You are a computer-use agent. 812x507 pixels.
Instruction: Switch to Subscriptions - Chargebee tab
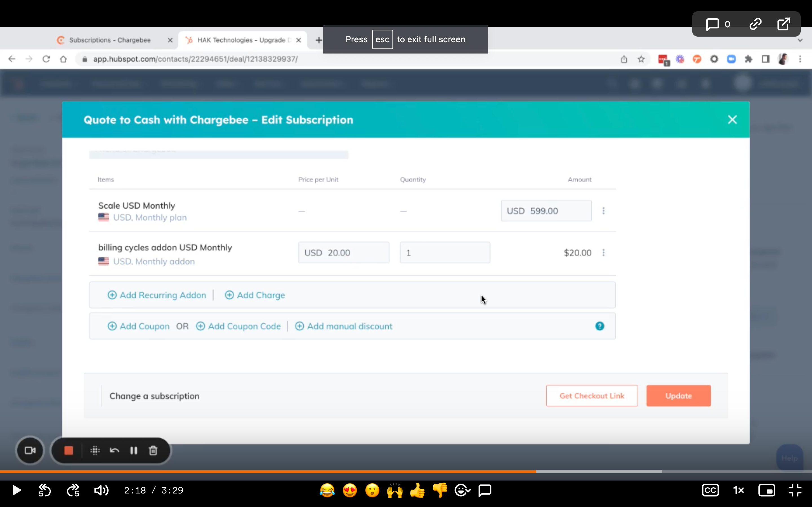point(110,40)
